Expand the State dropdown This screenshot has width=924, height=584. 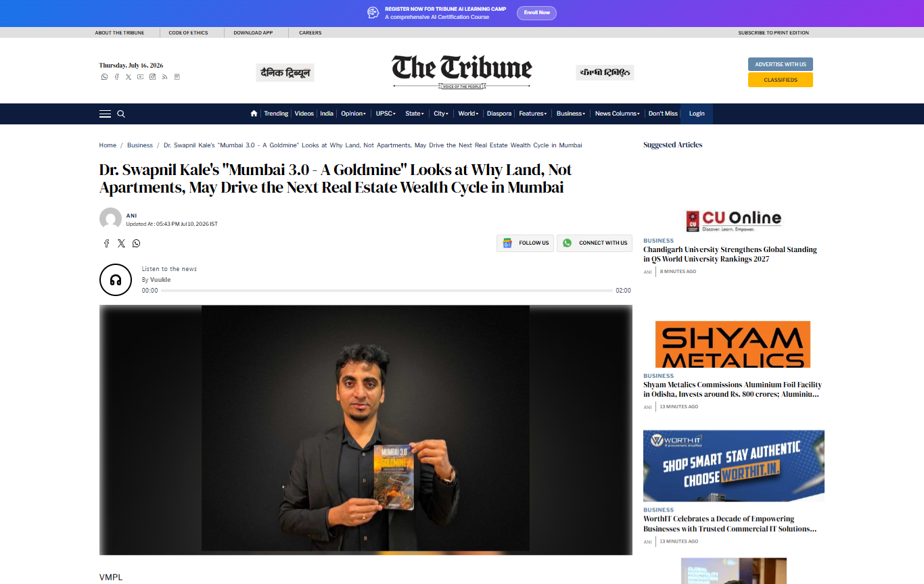(x=415, y=114)
